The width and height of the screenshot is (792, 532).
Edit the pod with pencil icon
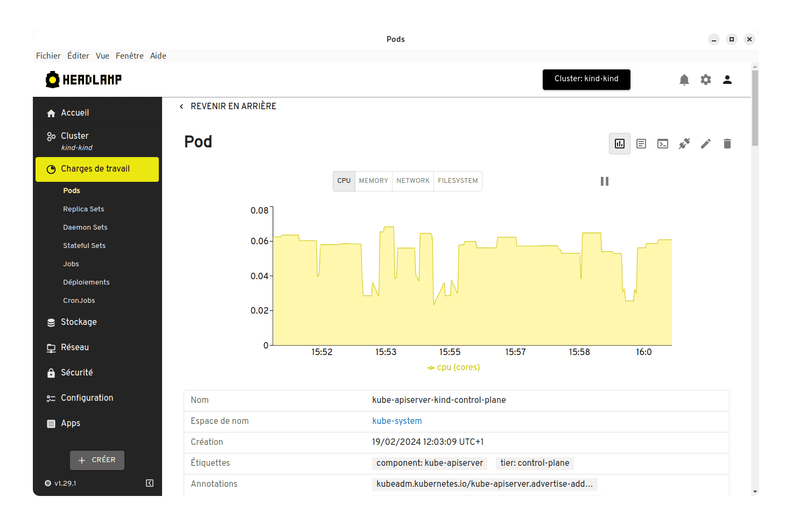(x=705, y=144)
